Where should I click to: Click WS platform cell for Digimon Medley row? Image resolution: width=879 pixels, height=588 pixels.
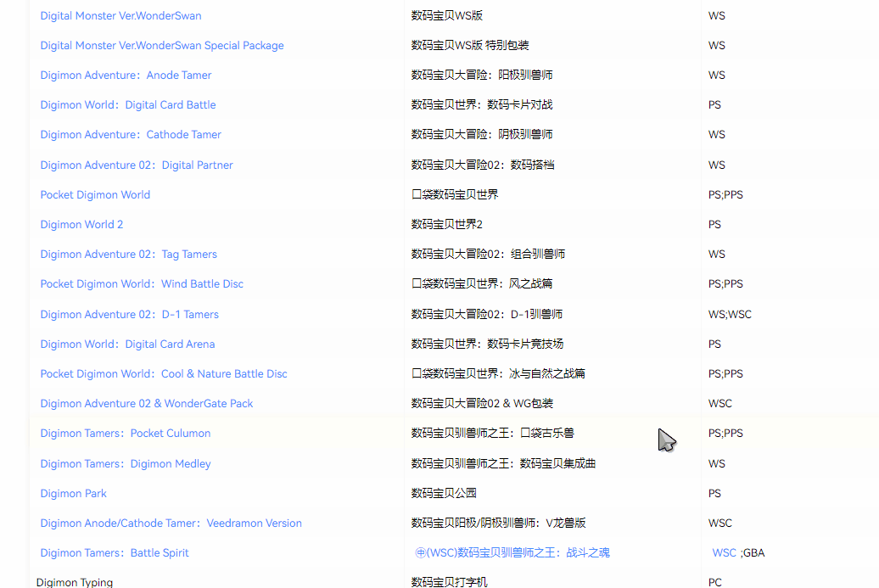(x=716, y=463)
